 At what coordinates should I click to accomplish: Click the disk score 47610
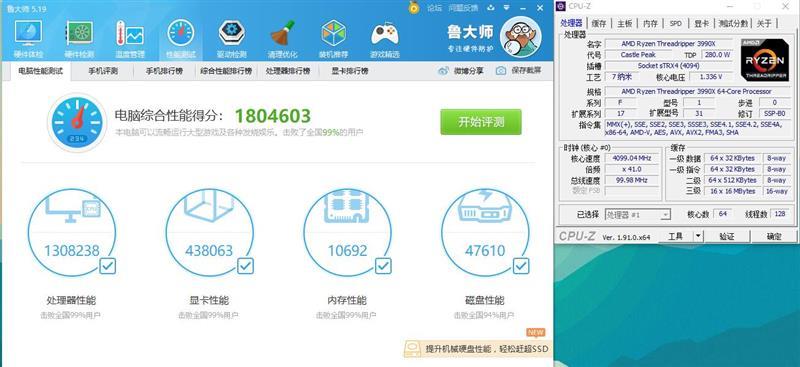coord(485,251)
